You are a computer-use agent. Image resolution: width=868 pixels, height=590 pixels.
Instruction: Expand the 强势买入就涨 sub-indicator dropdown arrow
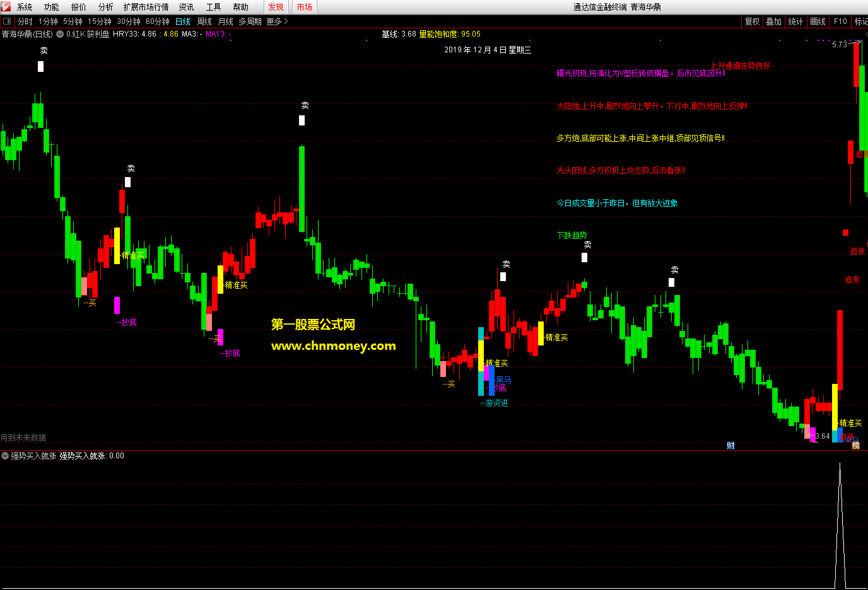[5, 456]
